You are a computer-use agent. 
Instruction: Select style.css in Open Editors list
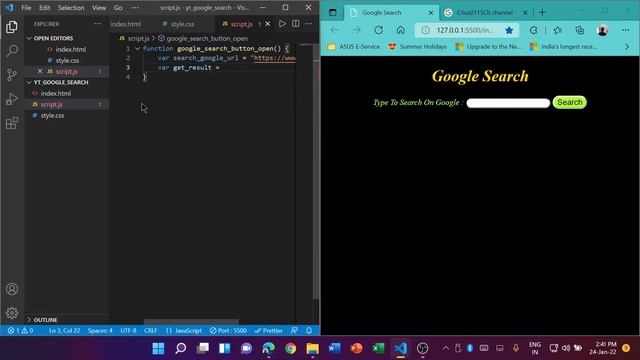point(67,60)
